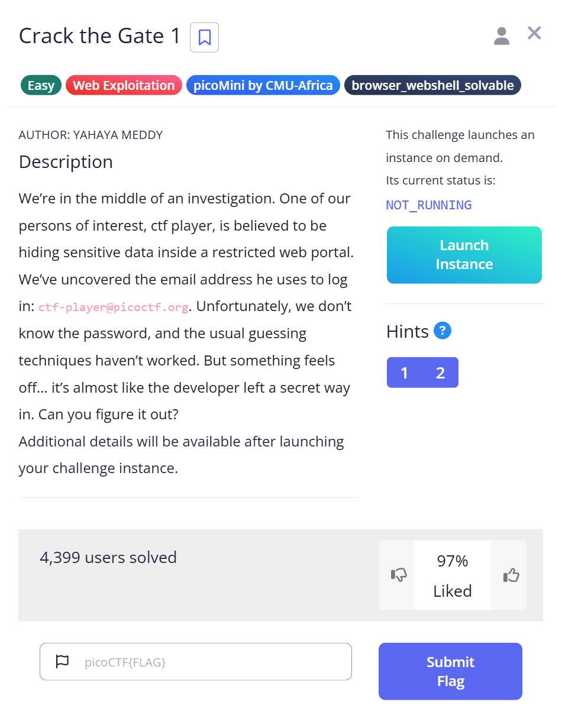Click the picoCTF{FLAG} input field

click(x=213, y=662)
